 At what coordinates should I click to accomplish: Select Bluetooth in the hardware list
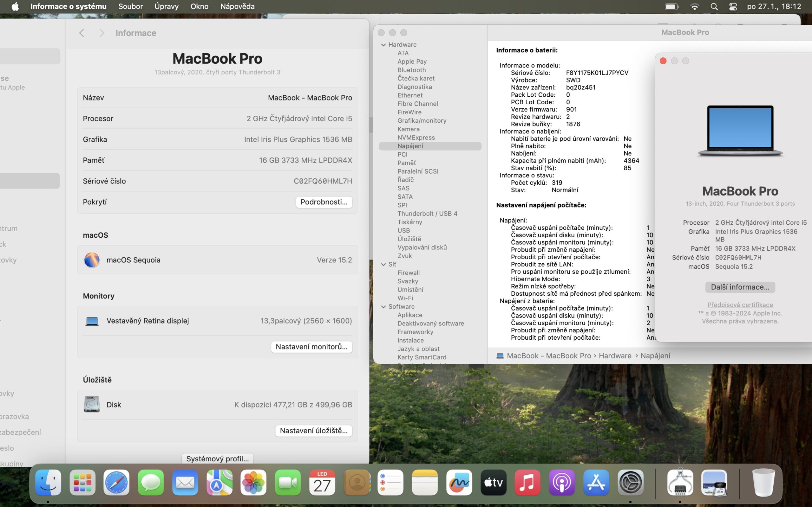[x=411, y=70]
